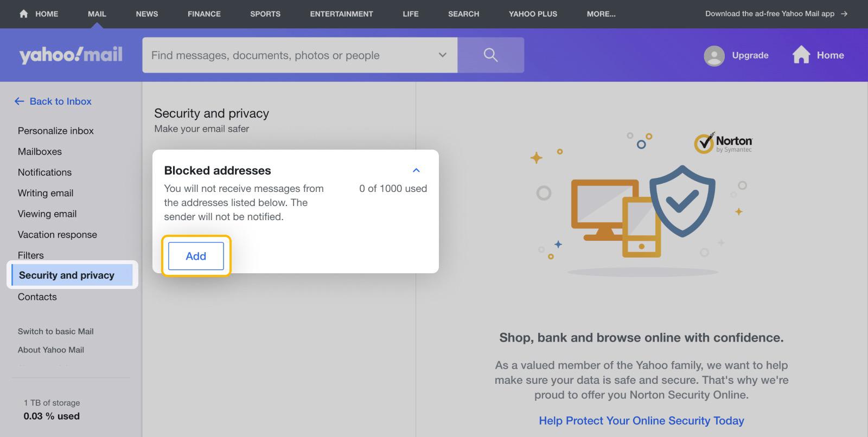Click Switch to basic Mail

point(55,331)
